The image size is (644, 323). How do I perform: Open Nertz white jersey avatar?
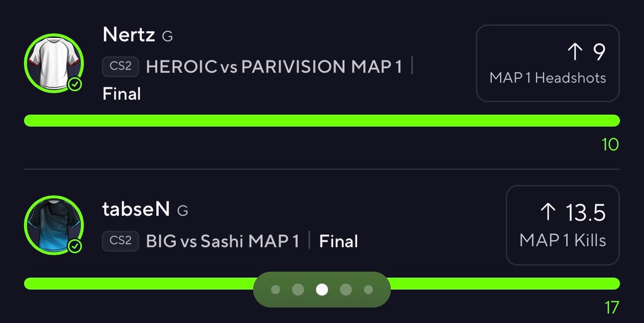coord(54,63)
